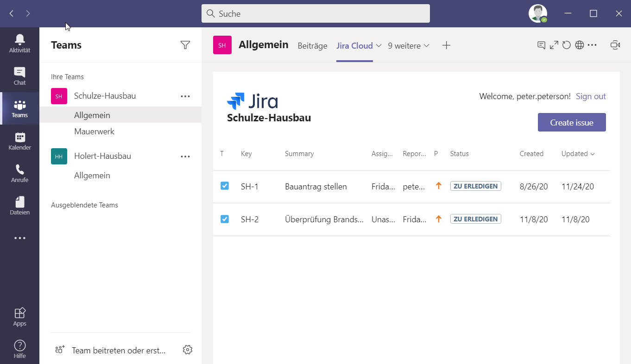Open the tab in website via globe icon
Viewport: 631px width, 364px height.
579,45
